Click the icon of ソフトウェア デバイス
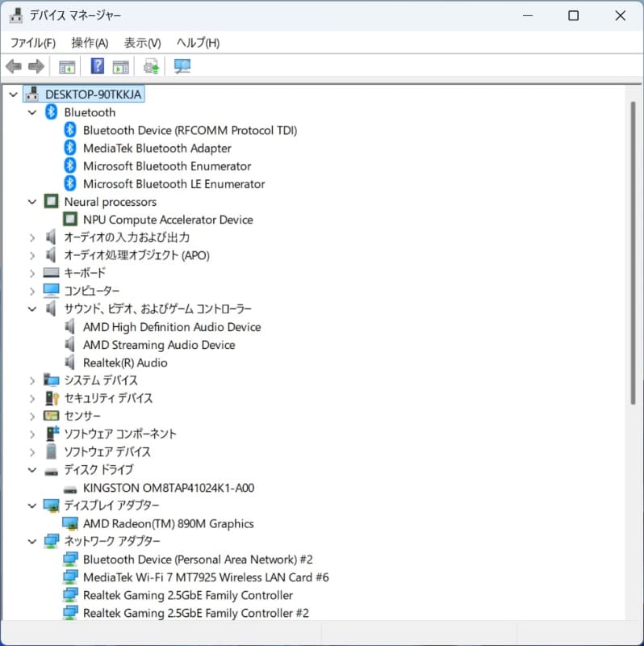This screenshot has height=646, width=644. click(51, 451)
